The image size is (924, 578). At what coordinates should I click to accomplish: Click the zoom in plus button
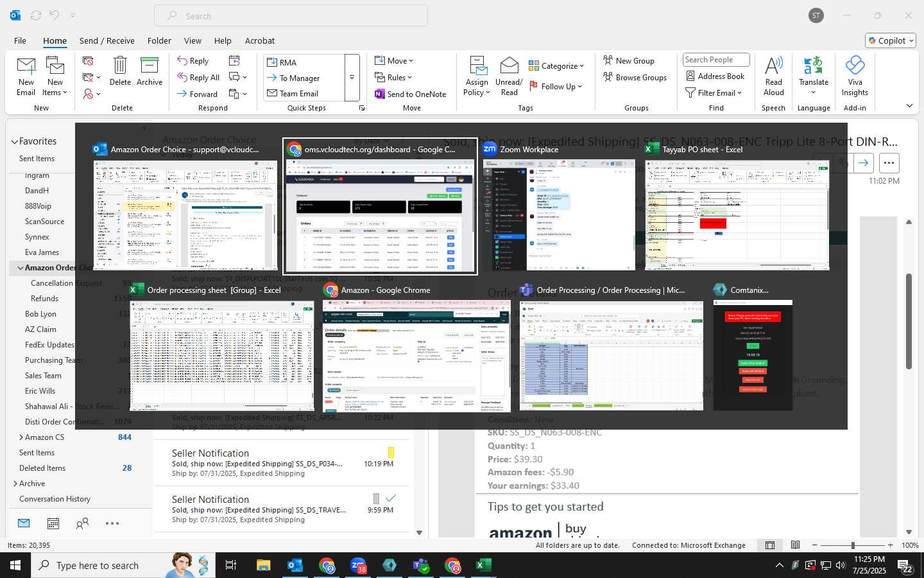pos(891,545)
